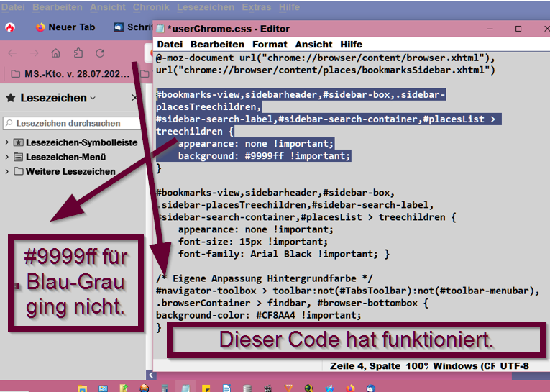Switch to the Neuer Tab tab
This screenshot has height=392, width=550.
tap(65, 27)
